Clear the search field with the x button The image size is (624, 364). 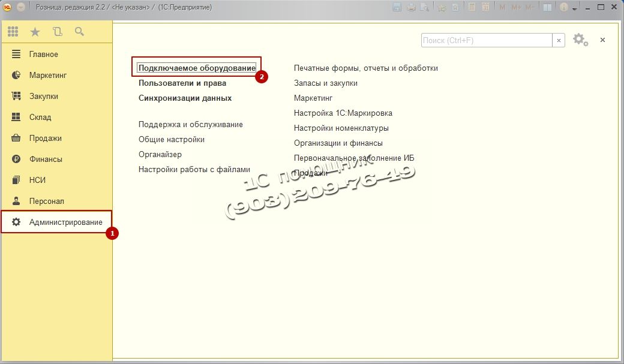click(x=559, y=40)
